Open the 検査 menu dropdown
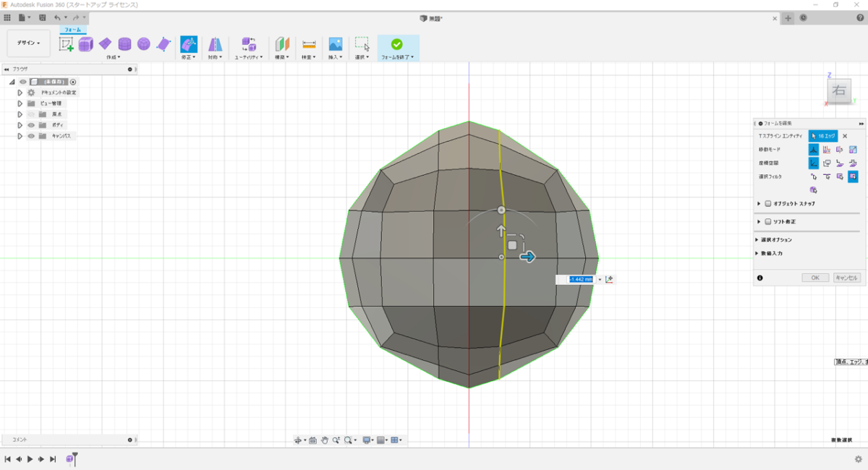 tap(309, 57)
